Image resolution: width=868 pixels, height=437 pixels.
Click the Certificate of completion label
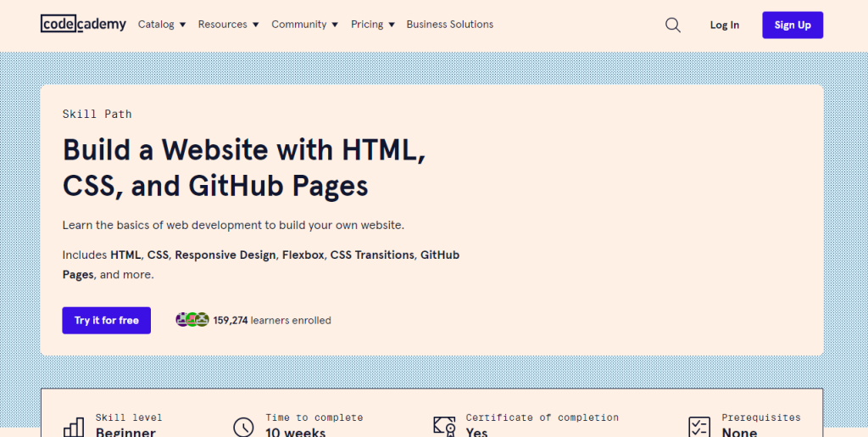coord(542,417)
